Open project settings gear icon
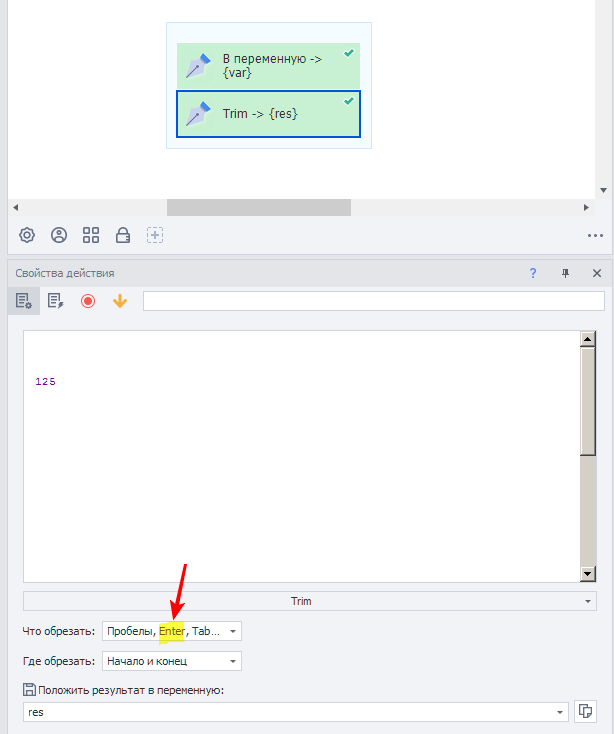Image resolution: width=614 pixels, height=734 pixels. (27, 235)
